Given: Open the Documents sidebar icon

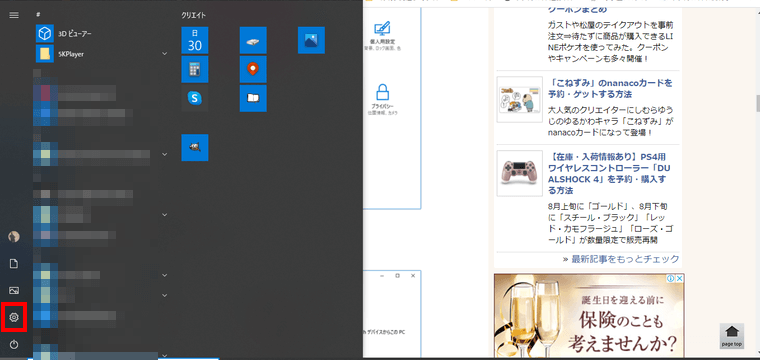Looking at the screenshot, I should (x=14, y=264).
